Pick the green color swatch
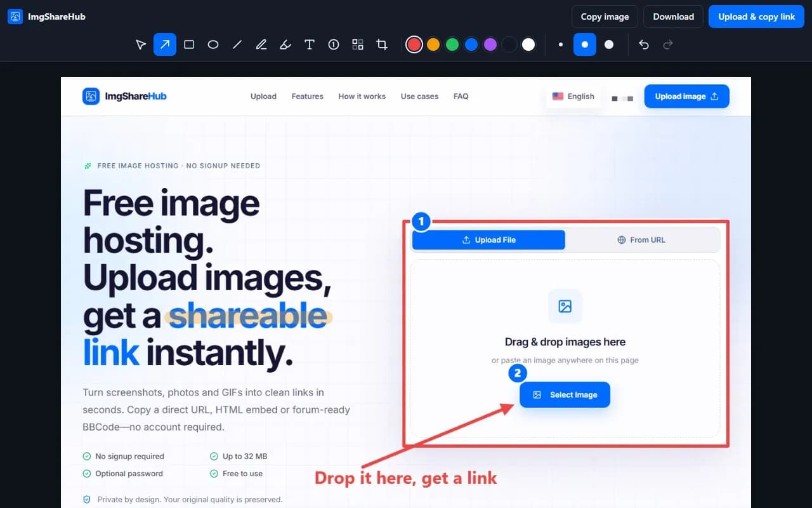 click(x=452, y=44)
